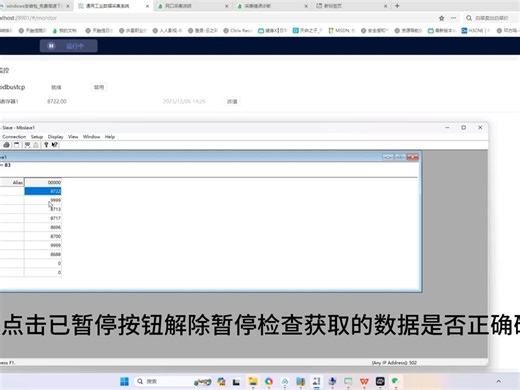This screenshot has width=520, height=390.
Task: Click the disconnect icon in Modbus Slave toolbar
Action: click(x=36, y=145)
